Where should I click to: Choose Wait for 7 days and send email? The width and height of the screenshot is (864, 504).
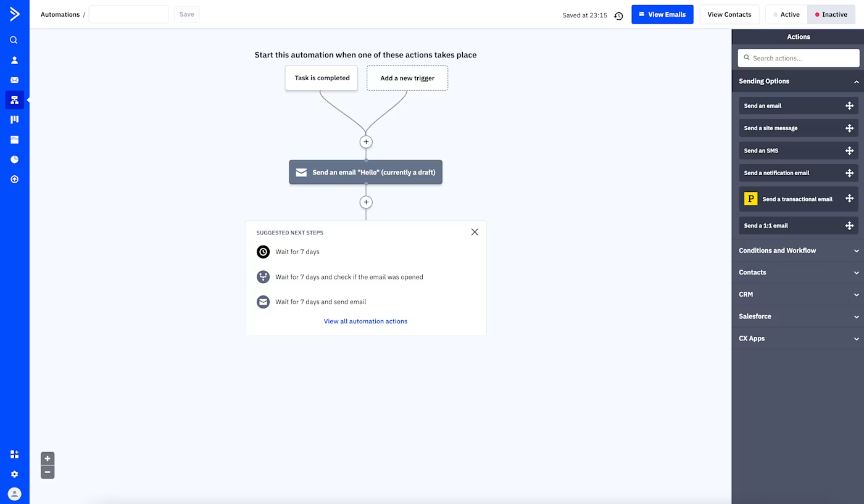tap(312, 302)
